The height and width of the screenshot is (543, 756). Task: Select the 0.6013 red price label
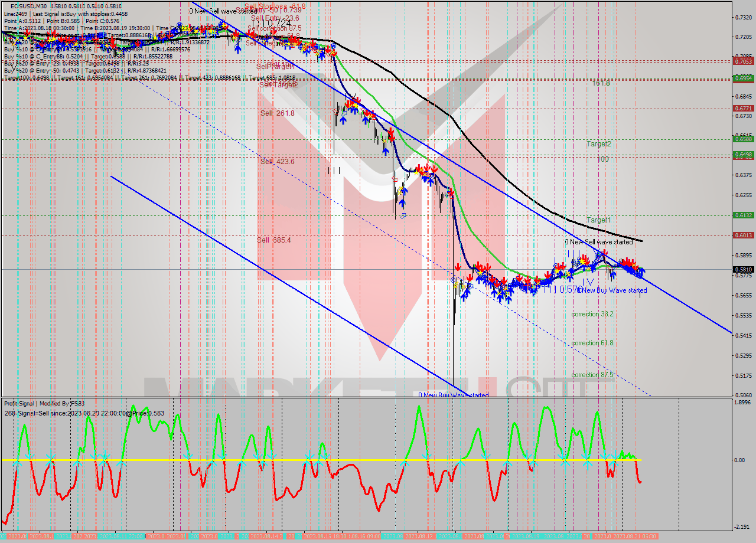click(743, 235)
